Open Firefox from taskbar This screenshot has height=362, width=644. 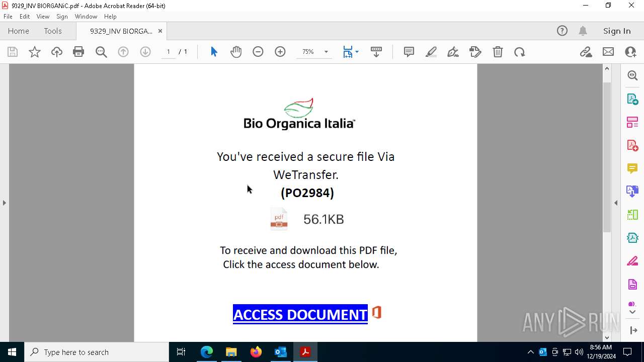[x=256, y=352]
